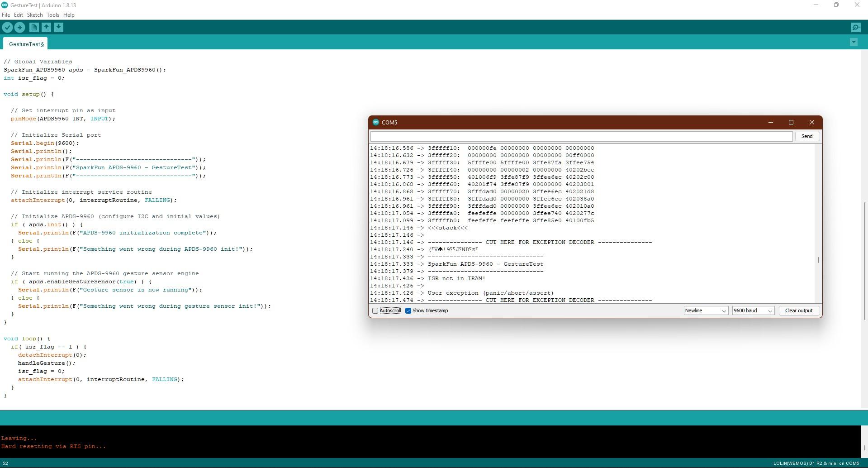
Task: Click the Arduino logo in the title bar
Action: point(4,5)
